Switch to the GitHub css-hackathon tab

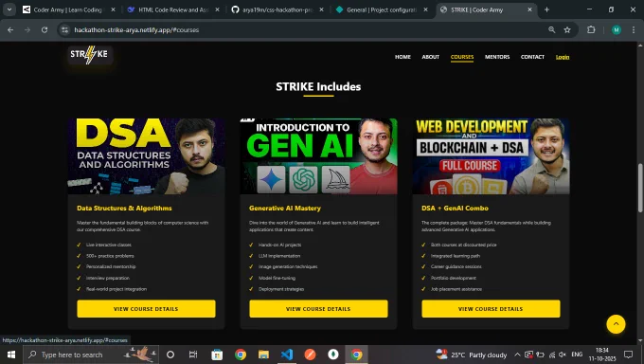(277, 9)
